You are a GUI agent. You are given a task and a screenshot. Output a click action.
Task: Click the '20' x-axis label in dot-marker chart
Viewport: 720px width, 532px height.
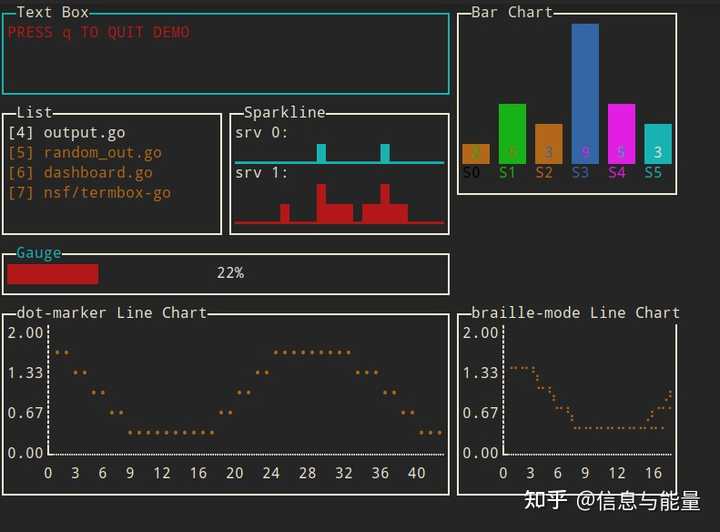235,473
